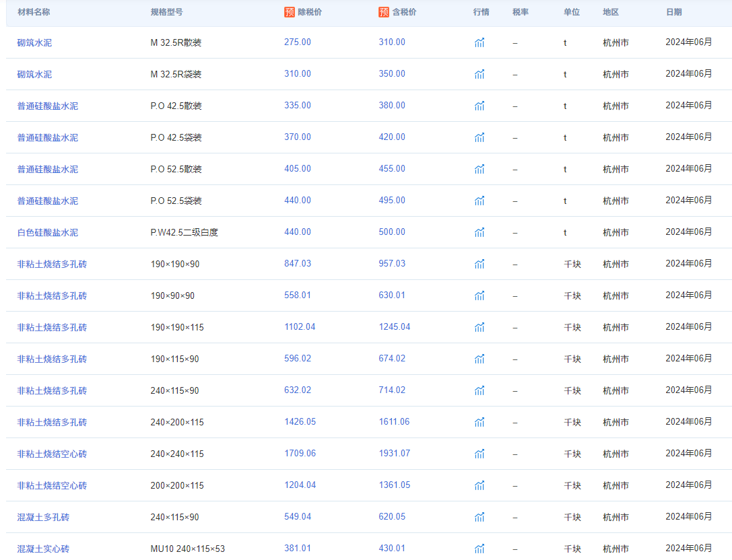Click the 420.00 tax-included price
Screen dimensions: 732x560
392,137
